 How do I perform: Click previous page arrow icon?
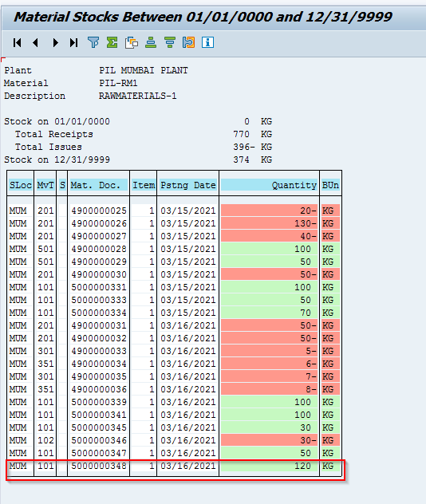tap(36, 42)
